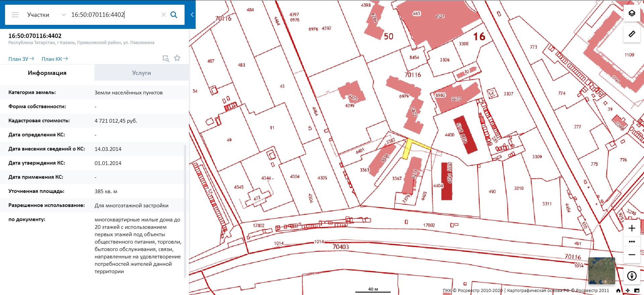Click the cadastral number search input
The width and height of the screenshot is (644, 295).
[x=114, y=15]
